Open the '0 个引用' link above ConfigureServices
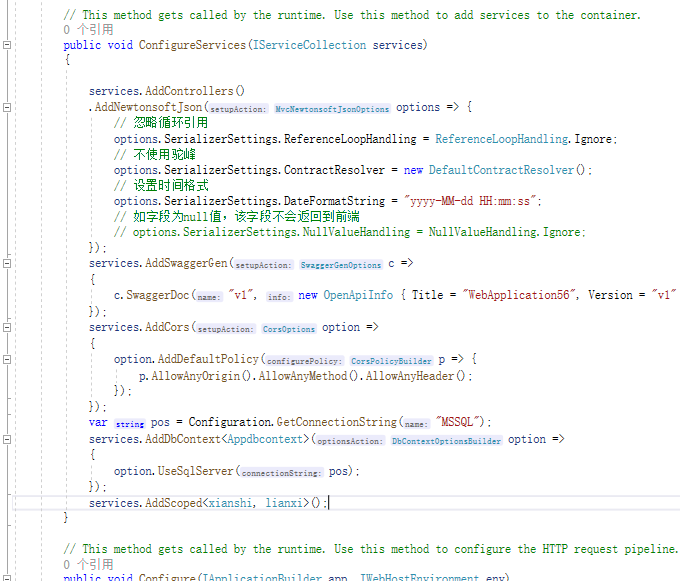 tap(88, 29)
